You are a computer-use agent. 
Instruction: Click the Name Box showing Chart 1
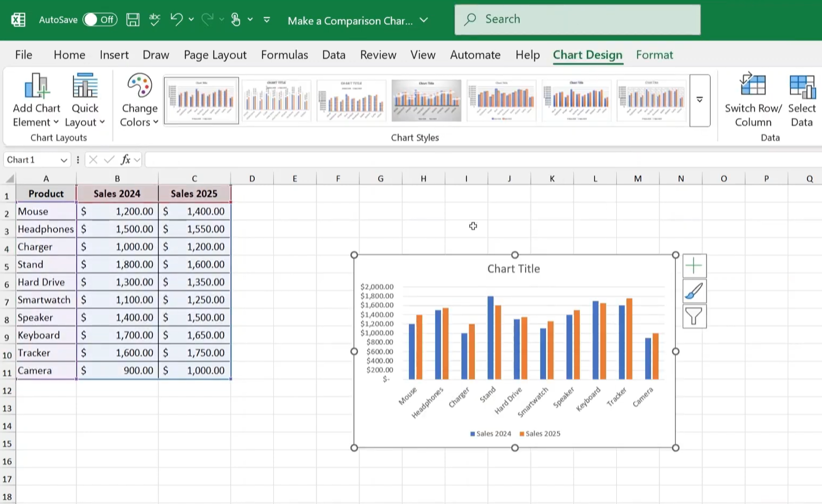coord(32,160)
